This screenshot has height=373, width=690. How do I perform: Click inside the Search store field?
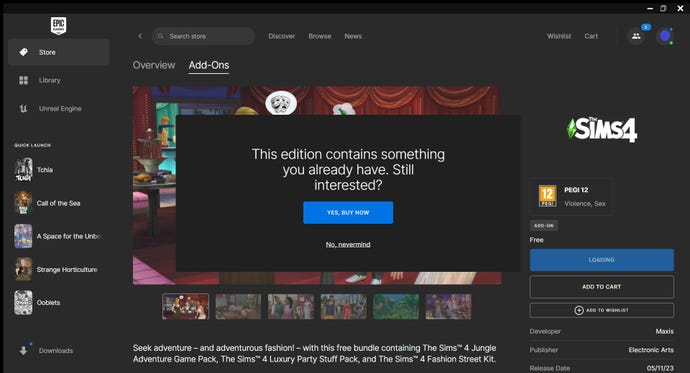(x=203, y=36)
